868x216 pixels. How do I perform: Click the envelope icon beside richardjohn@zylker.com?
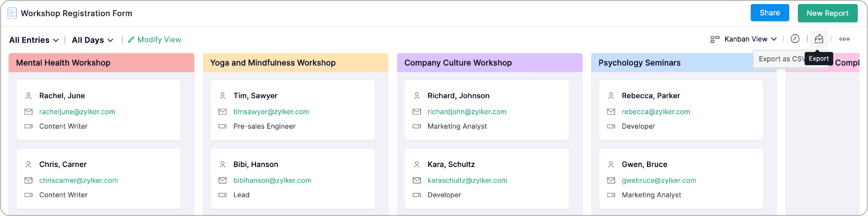[417, 112]
